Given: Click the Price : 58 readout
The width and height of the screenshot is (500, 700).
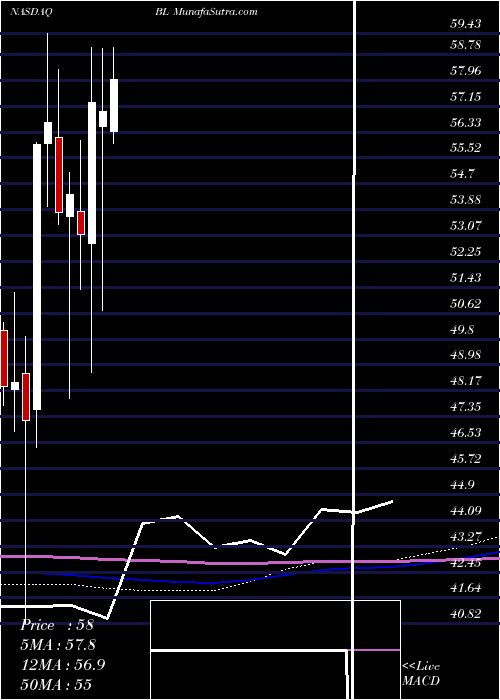Looking at the screenshot, I should tap(57, 625).
